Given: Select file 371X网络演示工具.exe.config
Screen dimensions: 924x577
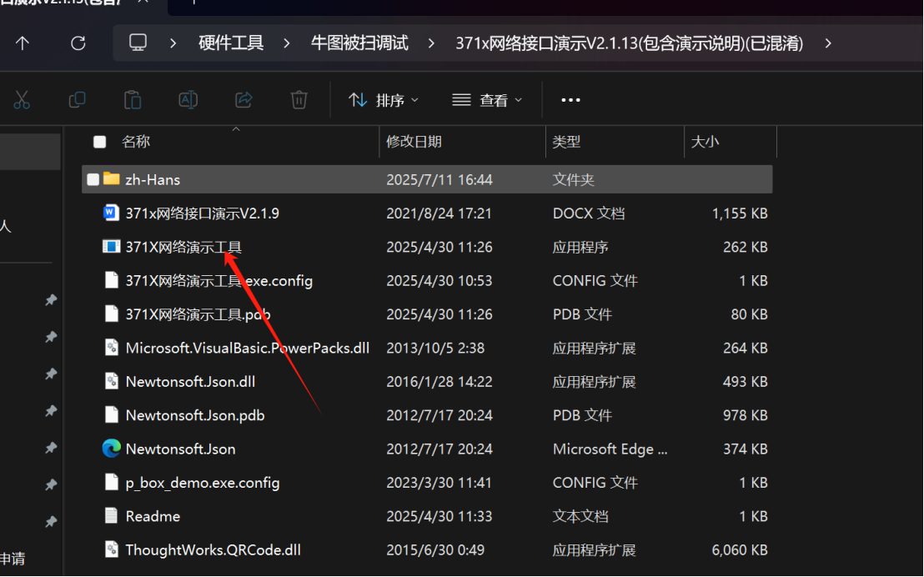Looking at the screenshot, I should coord(218,280).
